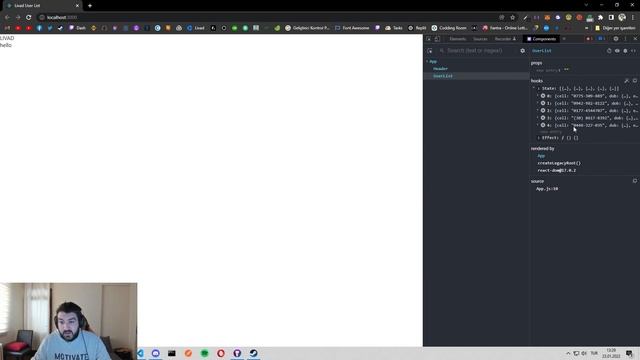Open a new browser tab
Image resolution: width=640 pixels, height=360 pixels.
(90, 6)
